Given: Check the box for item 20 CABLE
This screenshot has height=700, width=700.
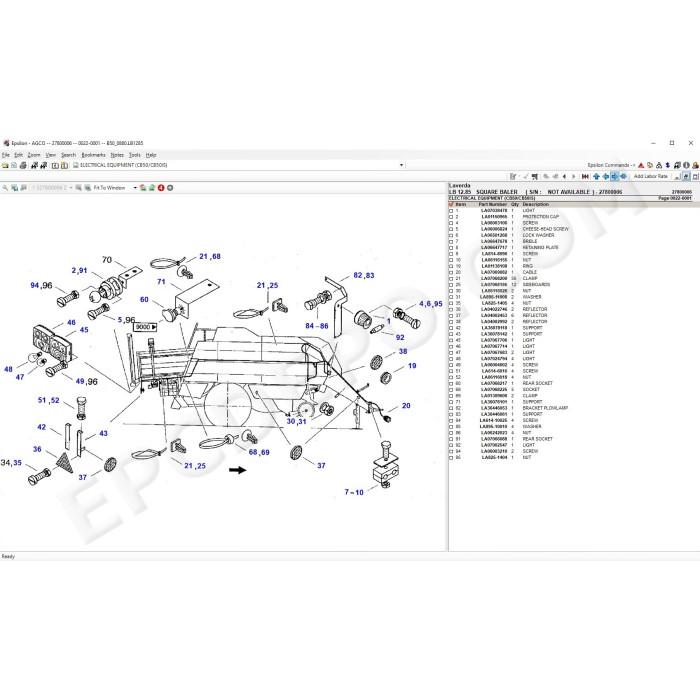Looking at the screenshot, I should (x=451, y=272).
